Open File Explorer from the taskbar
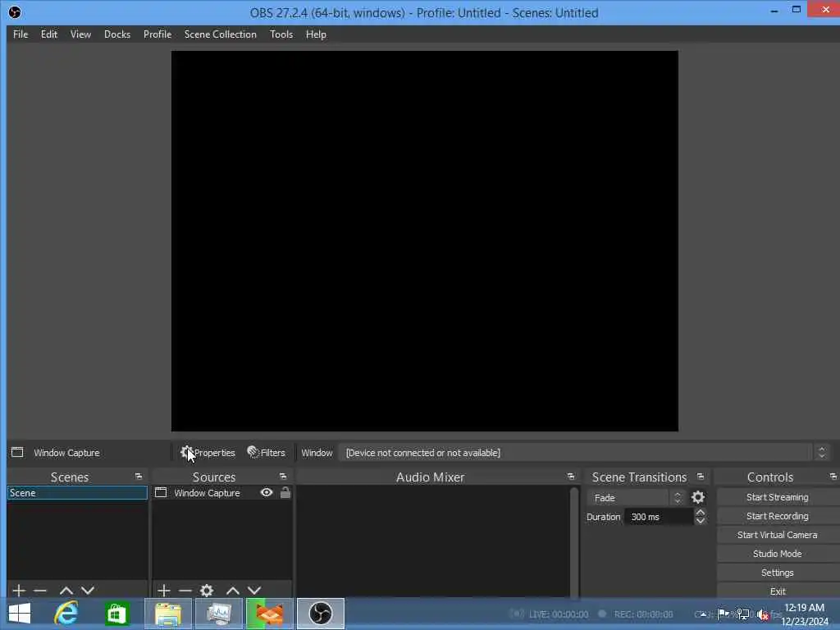 pos(167,614)
